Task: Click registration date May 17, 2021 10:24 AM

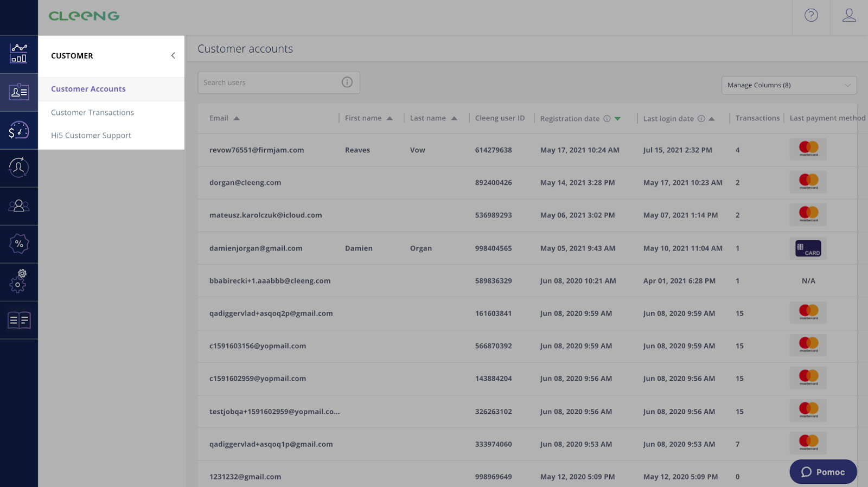Action: pos(580,150)
